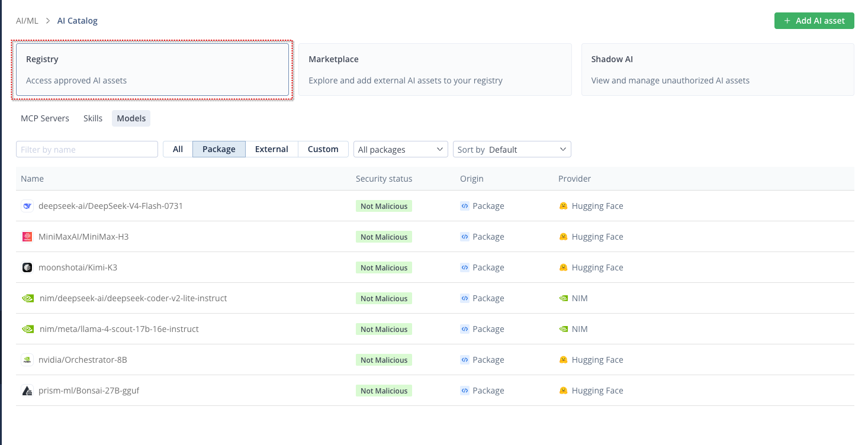Image resolution: width=868 pixels, height=445 pixels.
Task: Click the Package origin icon for Kimi-K3
Action: coord(465,267)
